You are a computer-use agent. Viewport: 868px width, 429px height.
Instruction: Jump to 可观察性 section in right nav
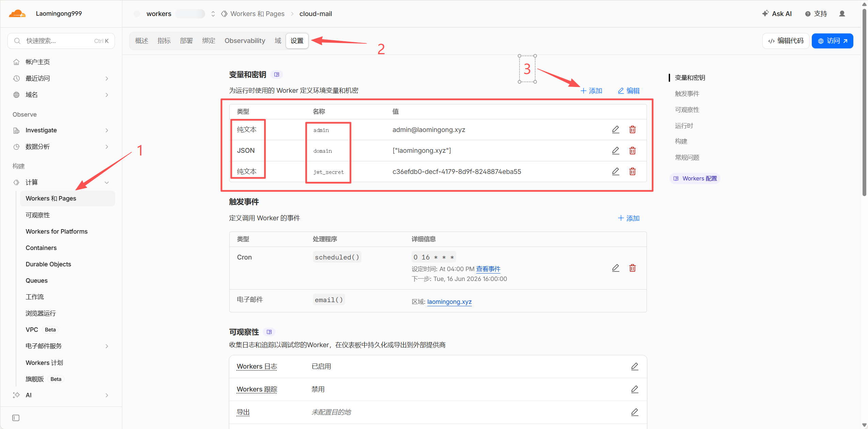pyautogui.click(x=687, y=110)
